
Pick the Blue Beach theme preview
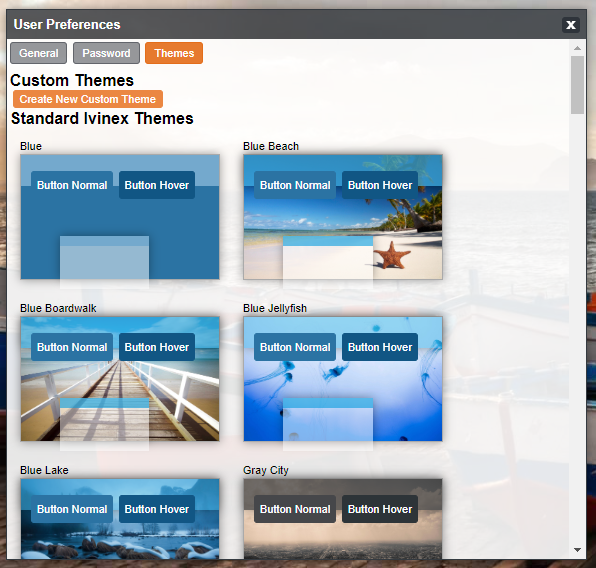click(x=343, y=217)
